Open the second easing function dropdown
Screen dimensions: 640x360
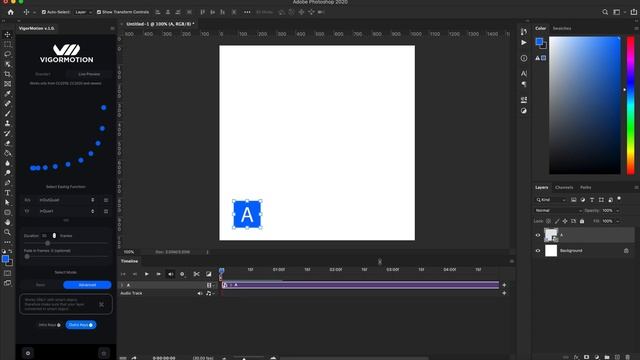tap(67, 211)
